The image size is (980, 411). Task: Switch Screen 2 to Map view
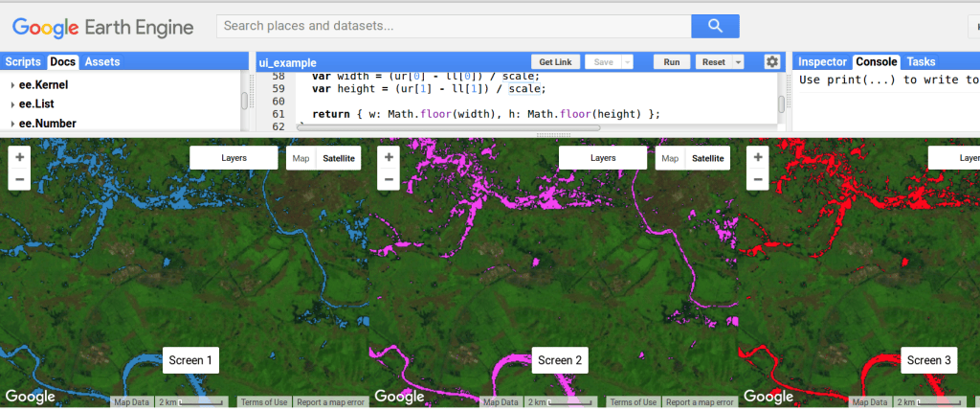pos(670,158)
